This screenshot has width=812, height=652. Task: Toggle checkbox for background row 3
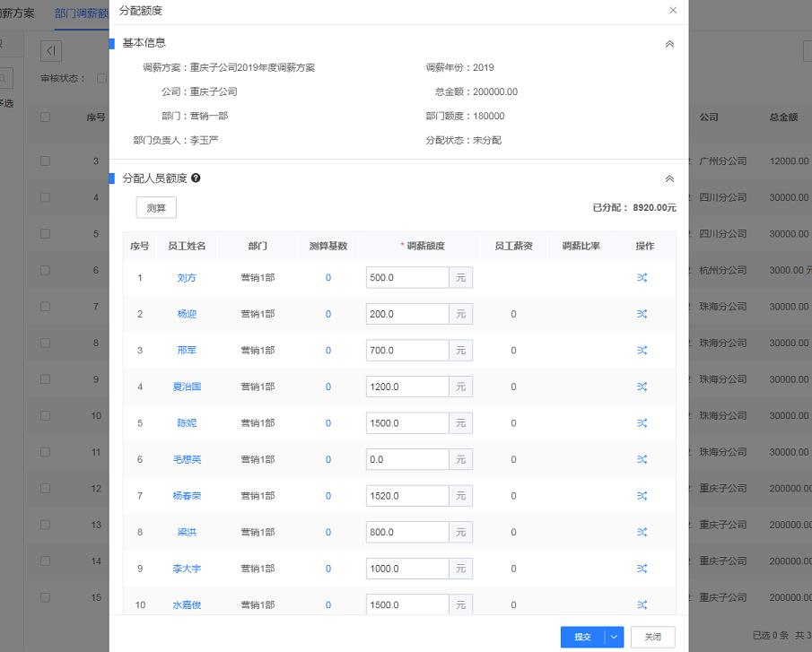click(x=45, y=161)
